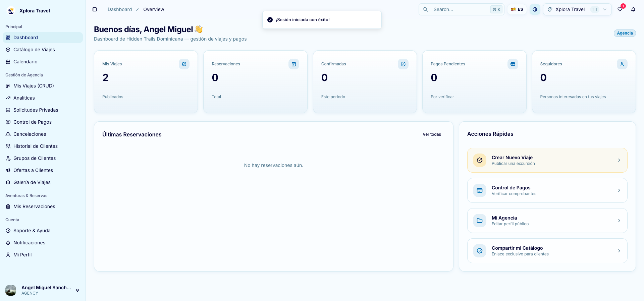This screenshot has height=301, width=644.
Task: Click the Seguidores card user icon
Action: [x=622, y=64]
